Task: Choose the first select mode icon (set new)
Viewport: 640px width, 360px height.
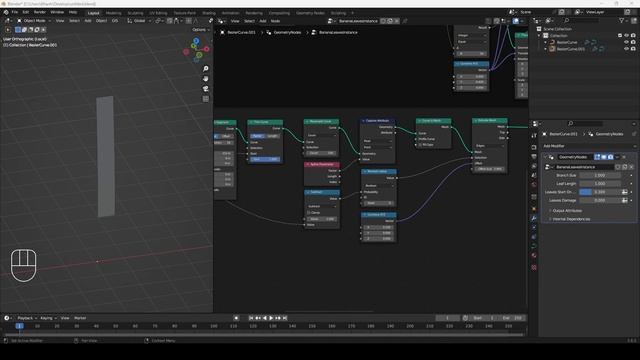Action: point(18,30)
